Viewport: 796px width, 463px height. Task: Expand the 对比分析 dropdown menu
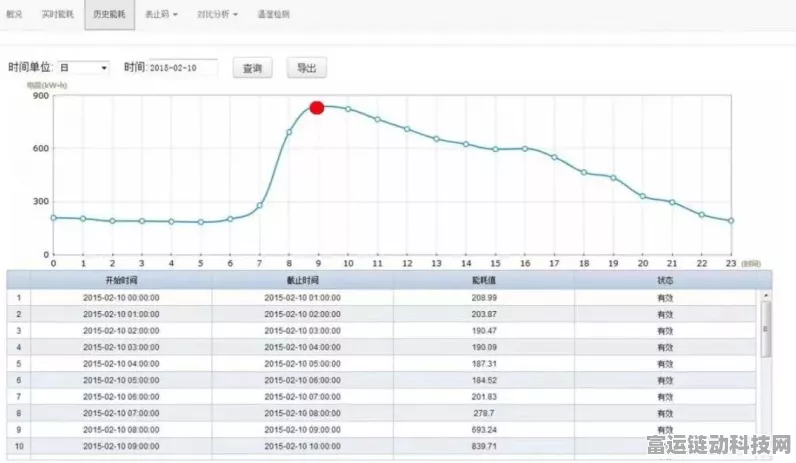click(217, 14)
